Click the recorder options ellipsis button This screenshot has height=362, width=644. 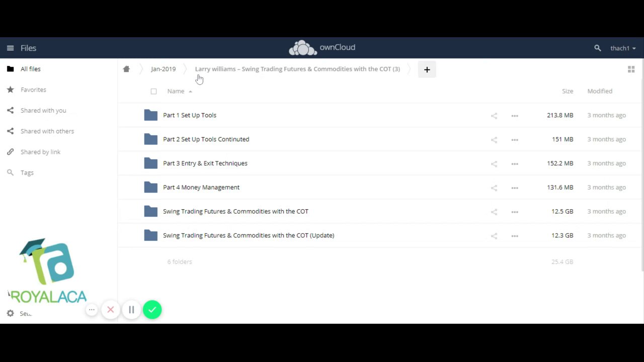92,310
